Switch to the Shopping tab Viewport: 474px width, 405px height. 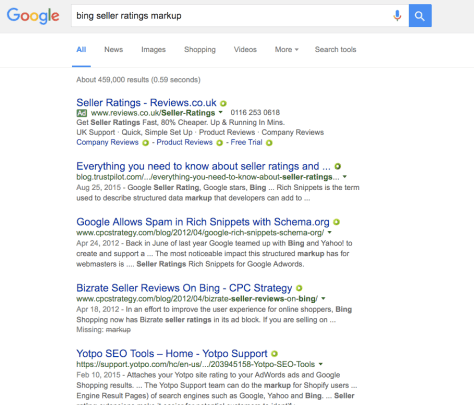(x=200, y=50)
